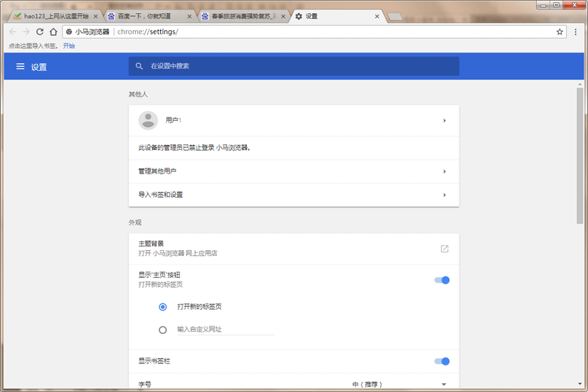588x392 pixels.
Task: Click the 导入书签和设置 label
Action: 160,195
